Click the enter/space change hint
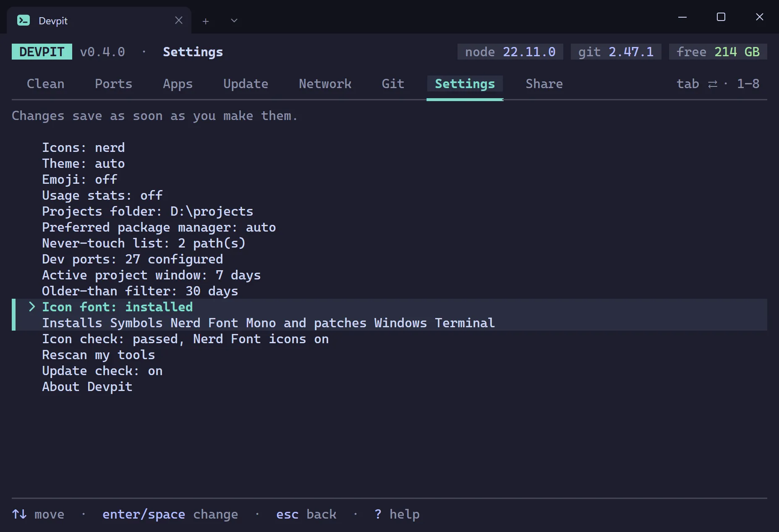This screenshot has height=532, width=779. coord(170,514)
